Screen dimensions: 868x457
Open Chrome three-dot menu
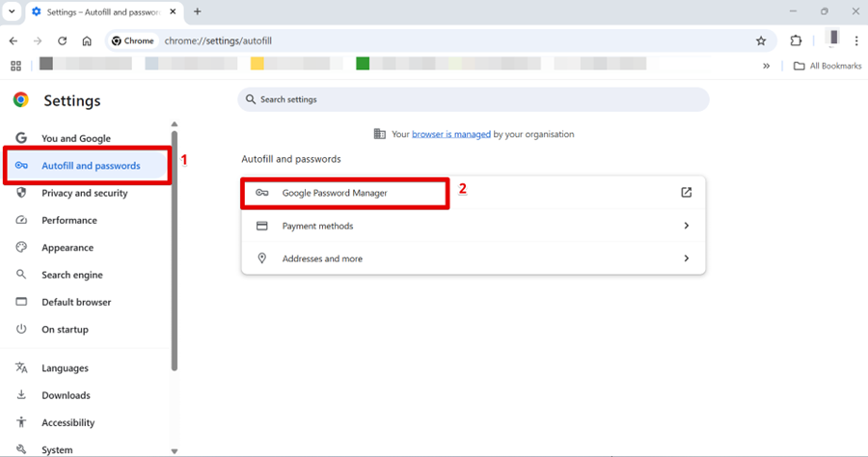[x=856, y=41]
